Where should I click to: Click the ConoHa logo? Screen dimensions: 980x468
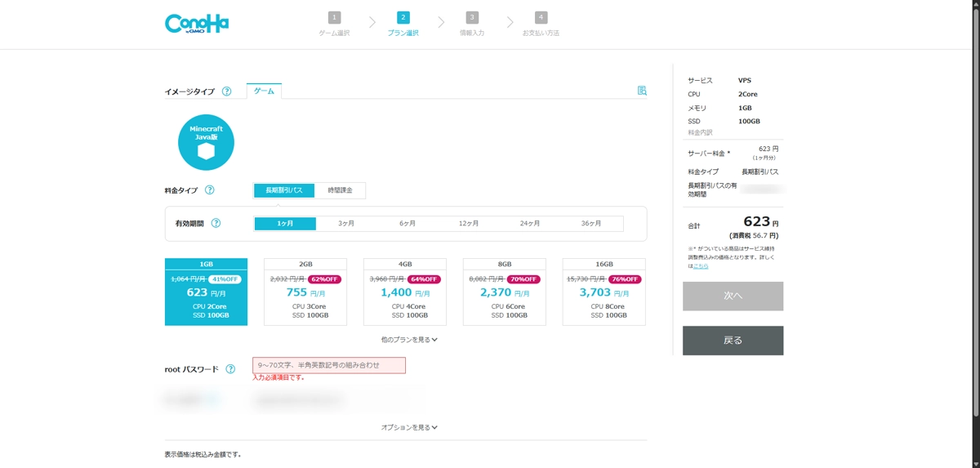(x=197, y=24)
